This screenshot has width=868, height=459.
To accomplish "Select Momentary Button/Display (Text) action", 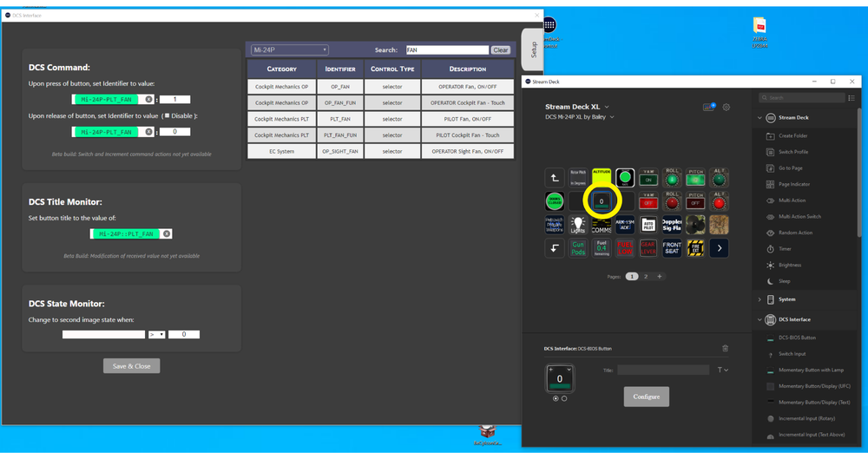I will click(x=814, y=402).
